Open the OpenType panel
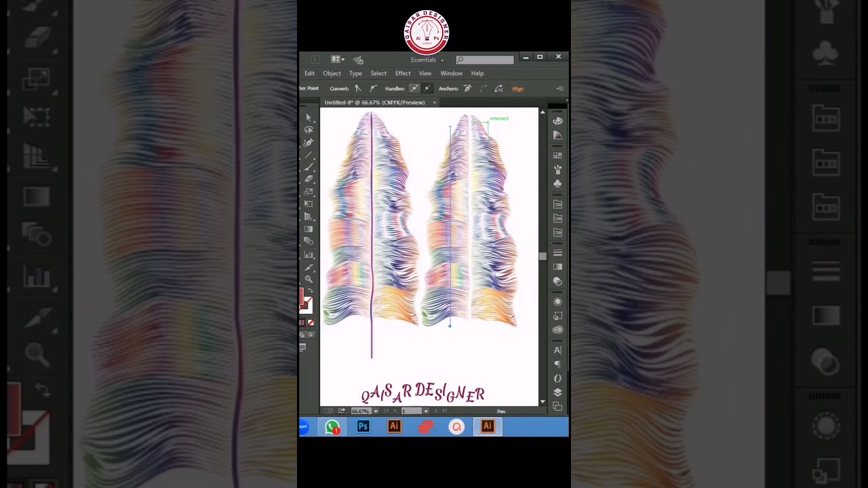This screenshot has width=868, height=488. click(x=557, y=379)
